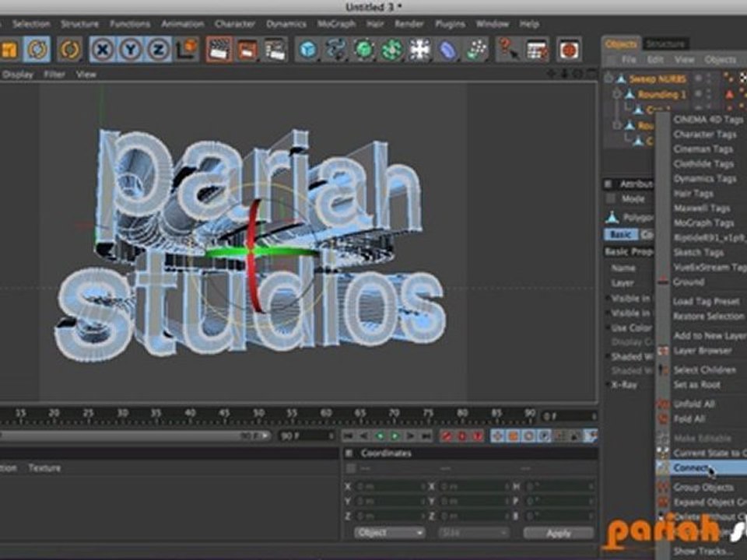Open the Render menu
Screen dimensions: 747x560
(409, 24)
